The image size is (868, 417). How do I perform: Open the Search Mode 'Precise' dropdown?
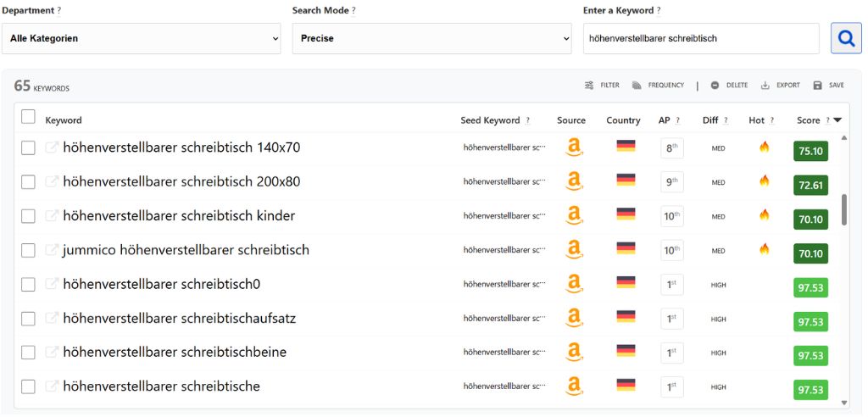[x=431, y=39]
